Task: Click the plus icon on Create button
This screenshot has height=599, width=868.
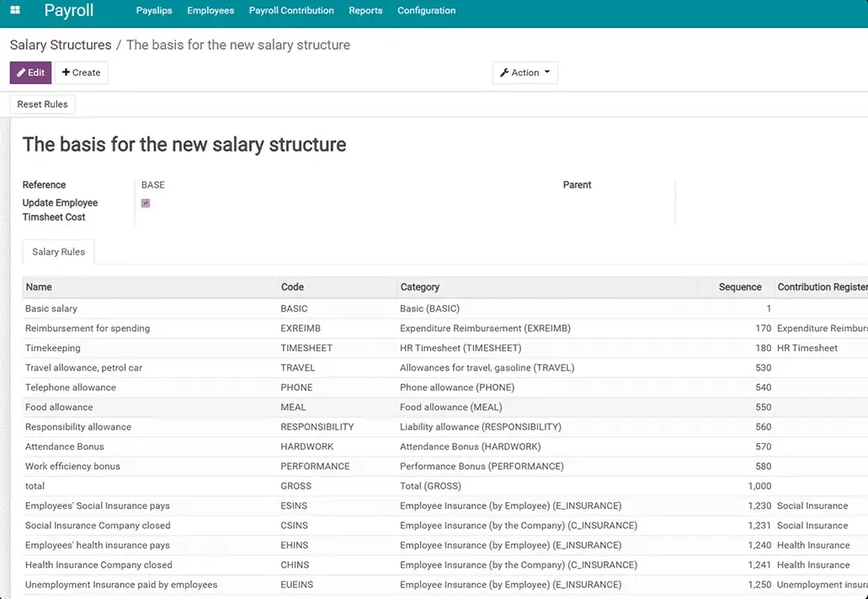Action: (66, 72)
